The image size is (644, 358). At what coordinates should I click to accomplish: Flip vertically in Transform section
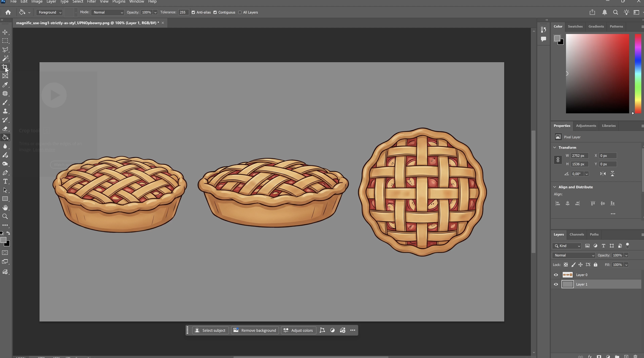pyautogui.click(x=612, y=174)
